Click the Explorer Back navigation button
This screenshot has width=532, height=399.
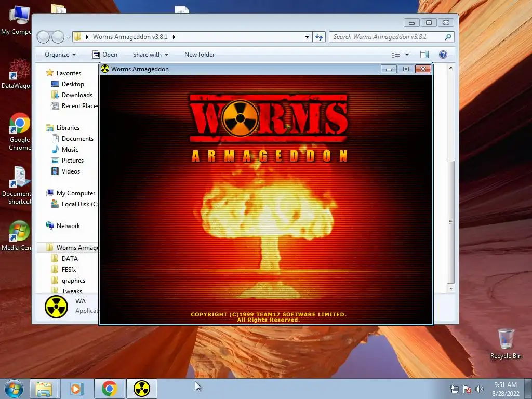click(43, 37)
